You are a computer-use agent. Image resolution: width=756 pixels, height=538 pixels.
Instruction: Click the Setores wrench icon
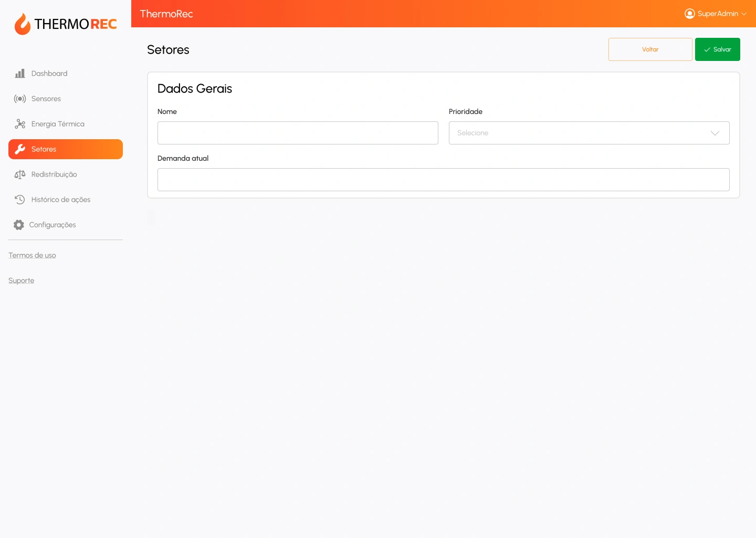coord(20,149)
